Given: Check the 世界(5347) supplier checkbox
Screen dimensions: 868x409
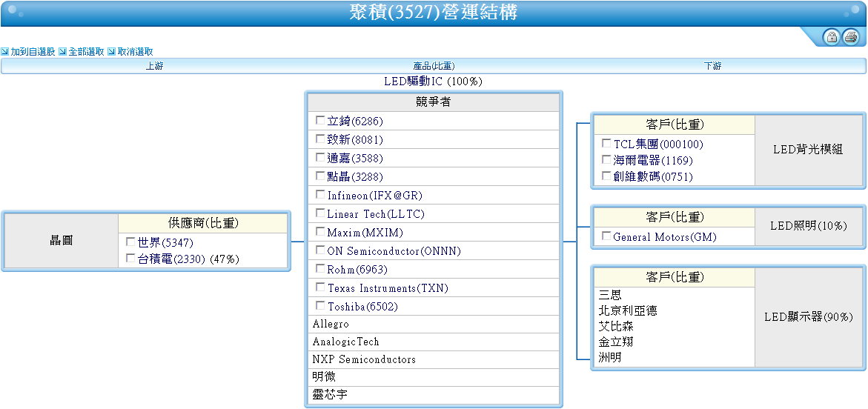Looking at the screenshot, I should [130, 242].
